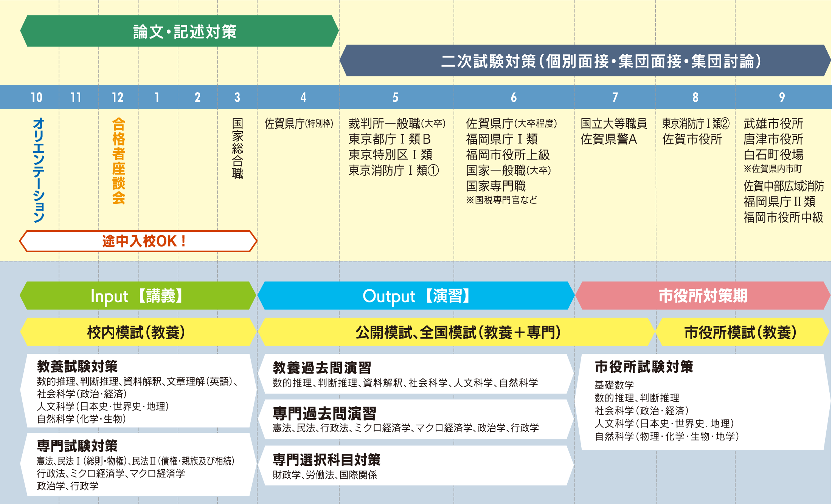This screenshot has height=504, width=832.
Task: Select month 4 in the timeline
Action: point(303,97)
